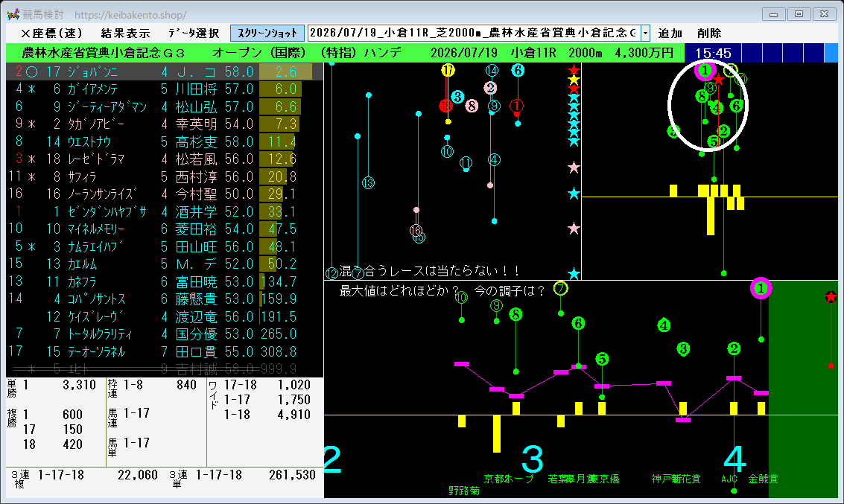Select the ガイアメンテ horse row
This screenshot has width=844, height=504.
click(x=164, y=89)
